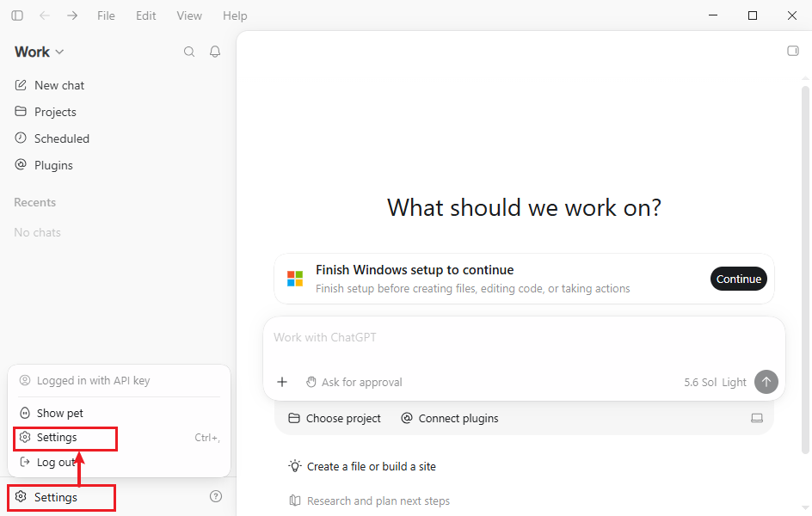Image resolution: width=812 pixels, height=516 pixels.
Task: Go forward with the right arrow
Action: (72, 15)
